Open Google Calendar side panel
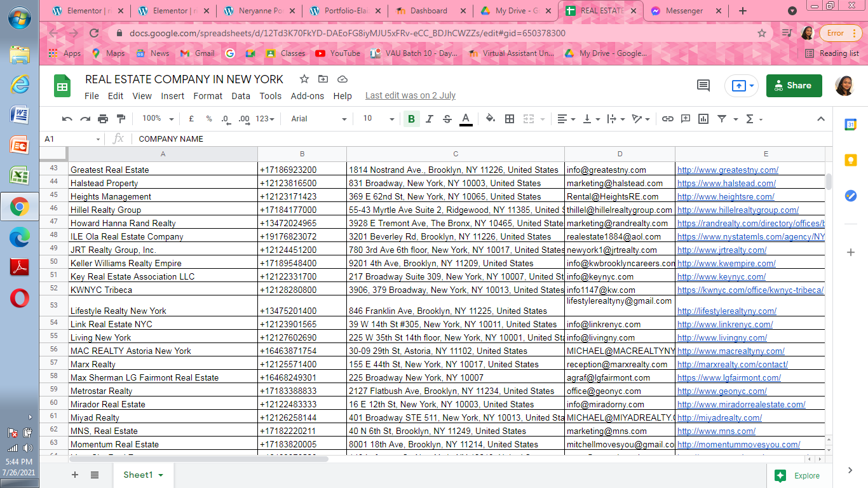Image resolution: width=868 pixels, height=488 pixels. [850, 125]
